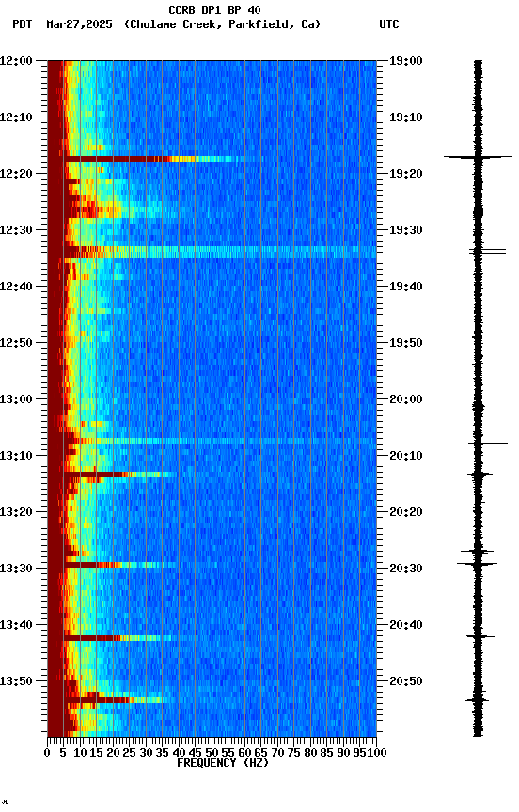This screenshot has height=812, width=519.
Task: Click the '13:30' PDT time label
Action: (x=16, y=569)
